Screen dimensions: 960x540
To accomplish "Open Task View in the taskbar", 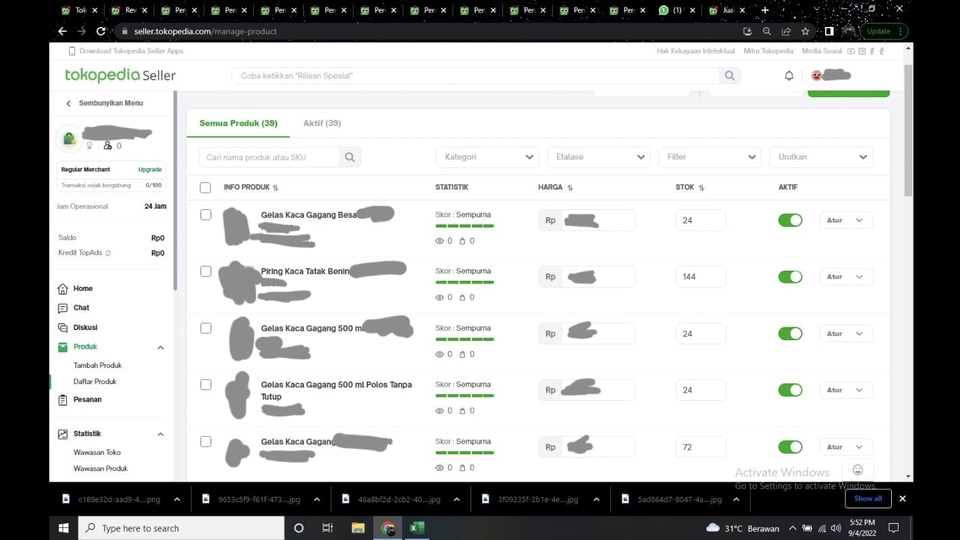I will 328,528.
